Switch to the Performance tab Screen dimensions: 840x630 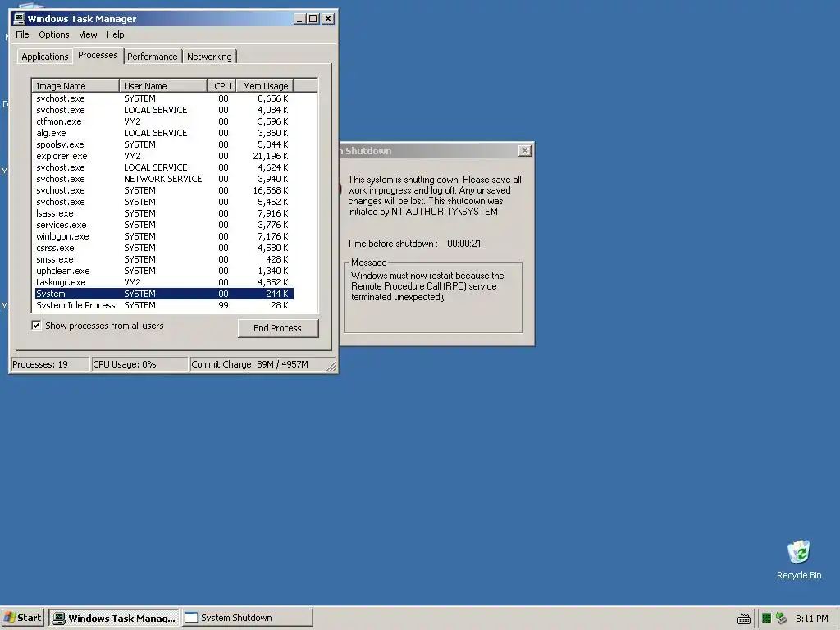click(152, 57)
